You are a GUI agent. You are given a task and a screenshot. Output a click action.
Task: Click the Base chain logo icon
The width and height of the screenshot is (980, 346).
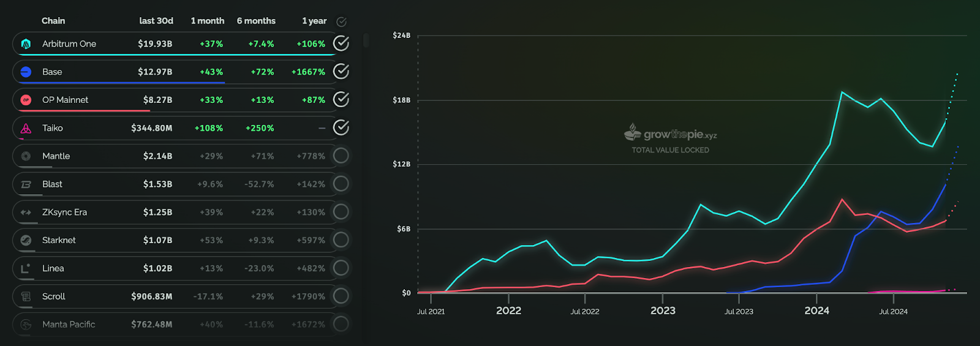pos(26,72)
